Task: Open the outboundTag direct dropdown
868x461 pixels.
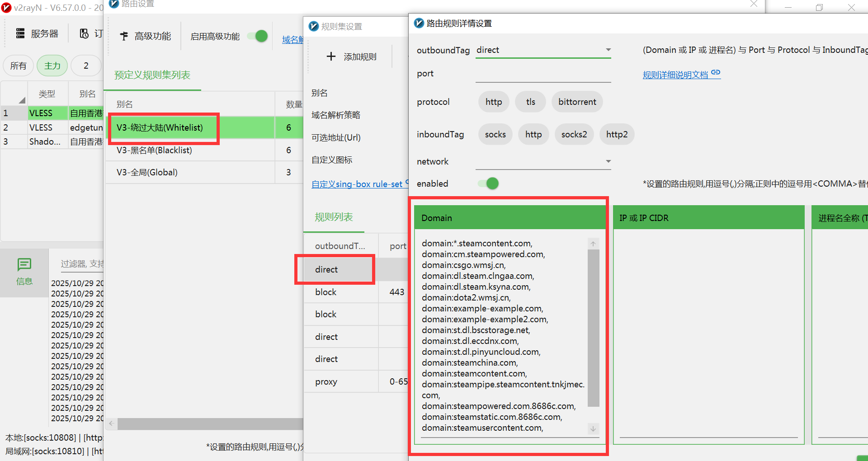Action: point(543,50)
